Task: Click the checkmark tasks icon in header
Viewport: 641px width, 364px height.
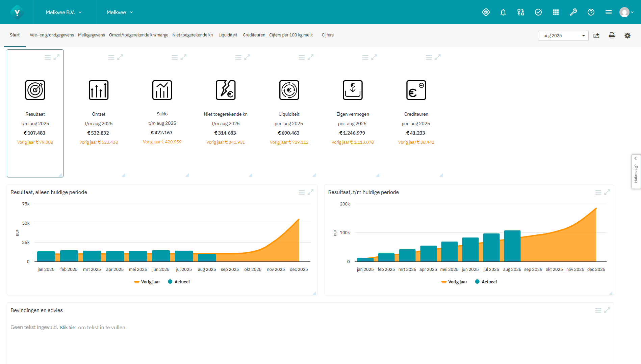Action: tap(538, 12)
